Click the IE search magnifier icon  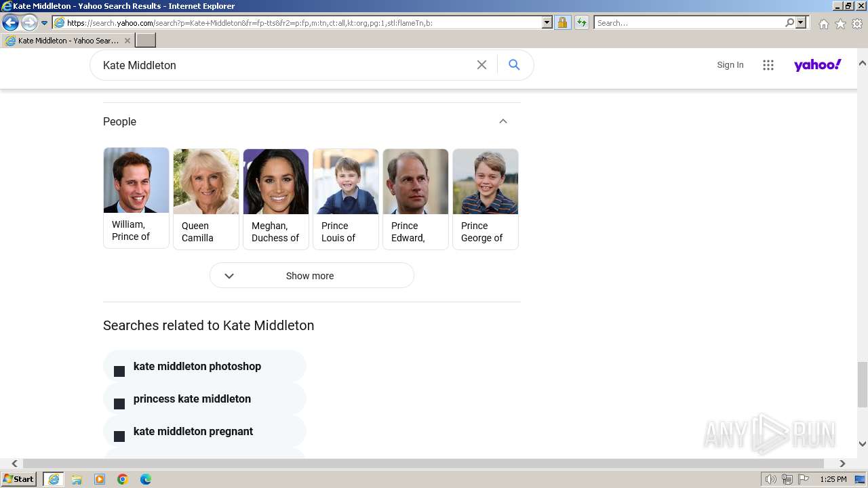[789, 23]
